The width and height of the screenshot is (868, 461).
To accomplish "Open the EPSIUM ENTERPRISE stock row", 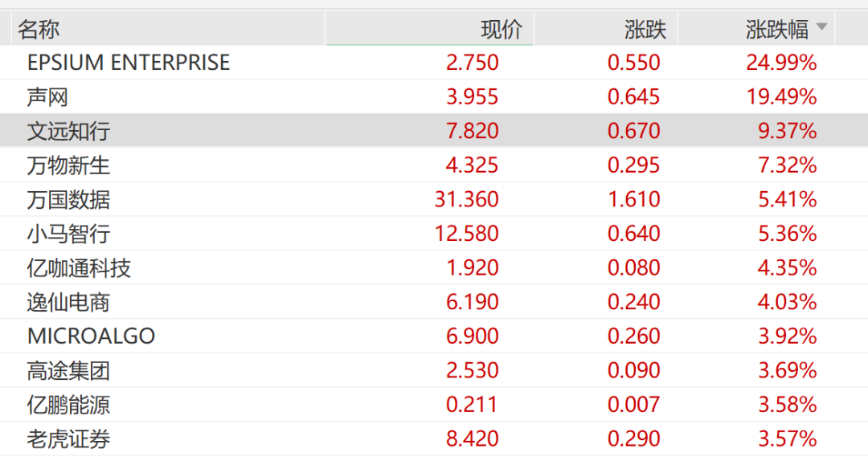I will (x=129, y=63).
